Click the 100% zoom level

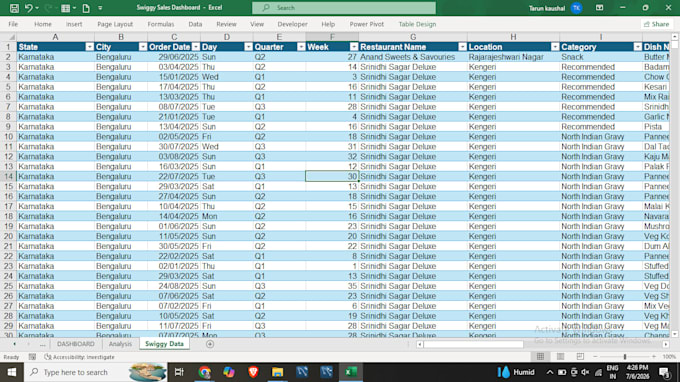(669, 356)
